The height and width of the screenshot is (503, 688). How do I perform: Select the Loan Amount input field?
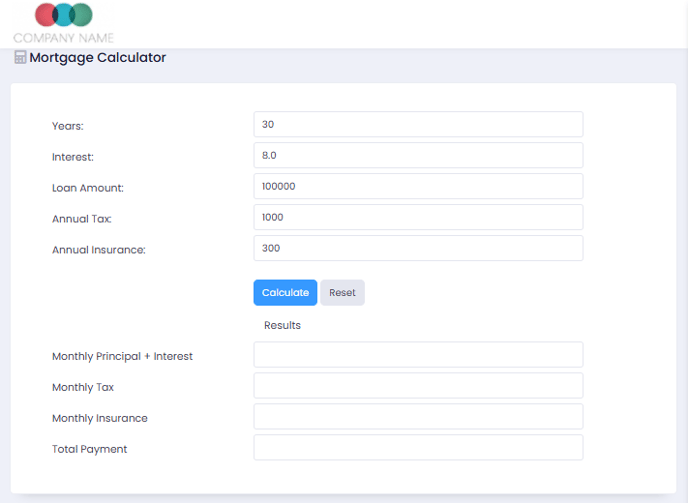coord(418,186)
